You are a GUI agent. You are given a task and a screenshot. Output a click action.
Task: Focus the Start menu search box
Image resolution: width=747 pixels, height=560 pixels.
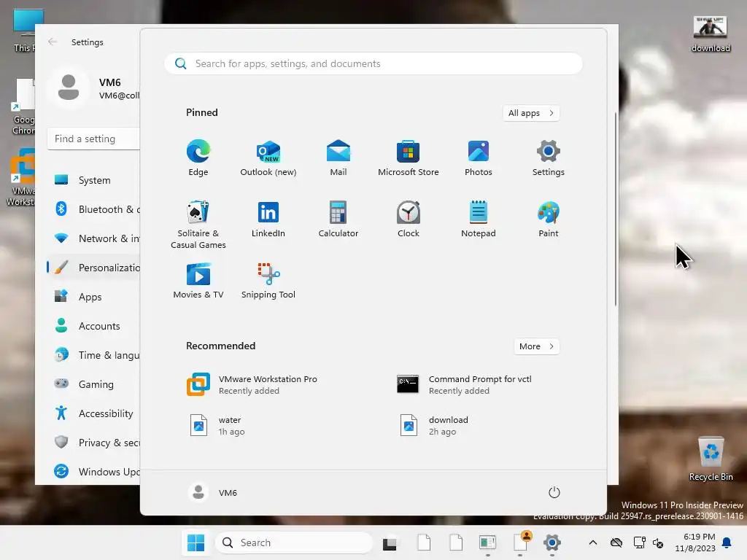pyautogui.click(x=373, y=64)
